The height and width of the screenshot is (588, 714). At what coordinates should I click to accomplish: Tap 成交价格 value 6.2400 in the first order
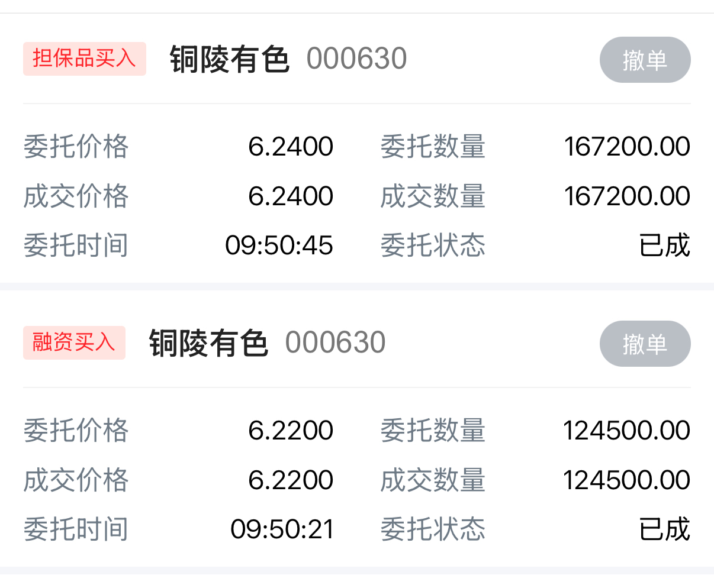pyautogui.click(x=291, y=196)
